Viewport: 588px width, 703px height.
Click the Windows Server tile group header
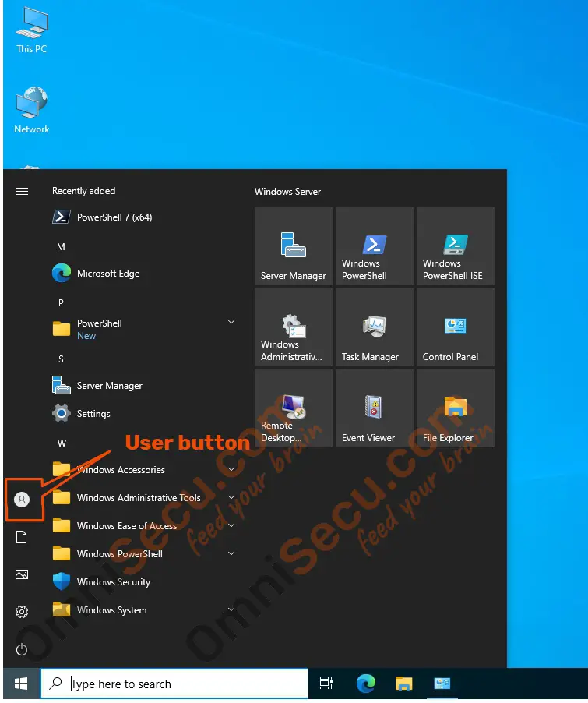(287, 192)
